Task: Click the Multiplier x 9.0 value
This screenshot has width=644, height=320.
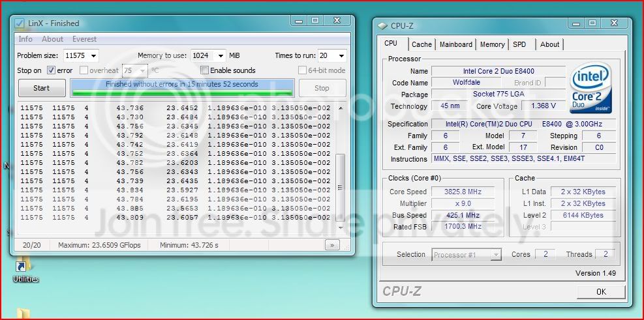Action: pyautogui.click(x=463, y=203)
